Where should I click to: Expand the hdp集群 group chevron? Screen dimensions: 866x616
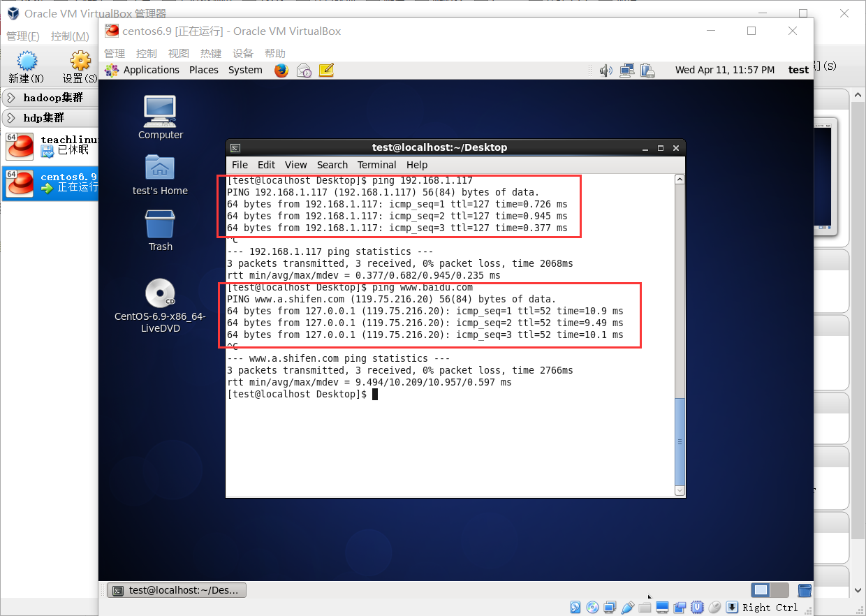click(x=11, y=117)
